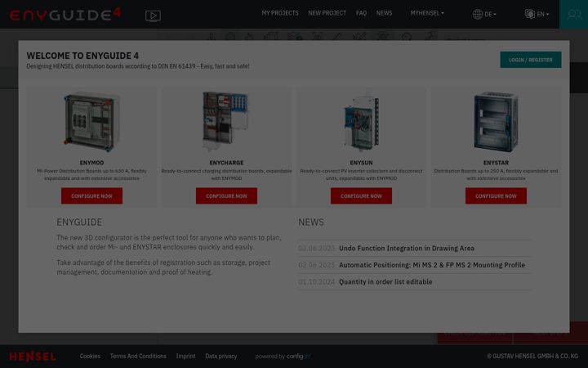This screenshot has width=588, height=368.
Task: Expand the DE country dropdown
Action: [490, 14]
